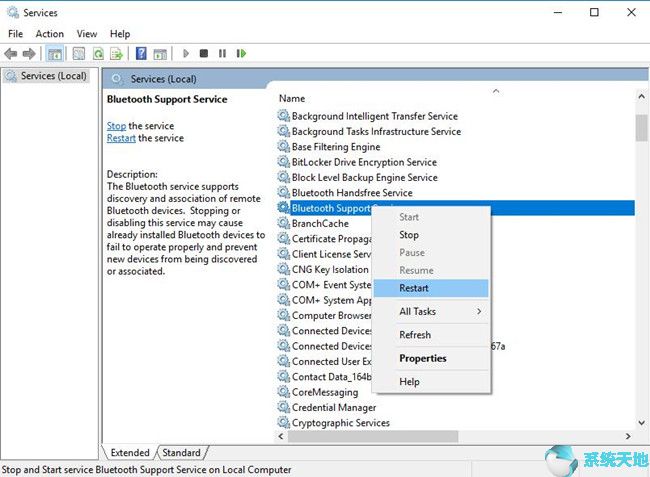The width and height of the screenshot is (650, 477).
Task: Click the gear icon beside BranchCache
Action: coord(284,223)
